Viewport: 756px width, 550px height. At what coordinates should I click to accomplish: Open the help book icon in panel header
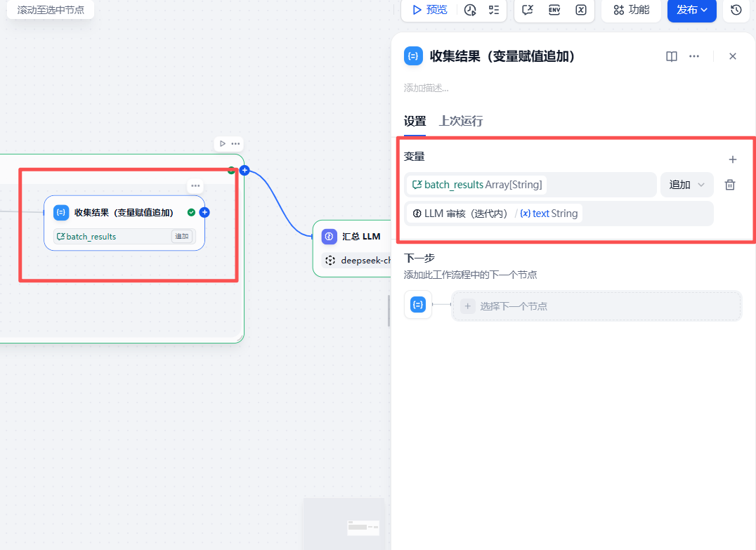(672, 56)
